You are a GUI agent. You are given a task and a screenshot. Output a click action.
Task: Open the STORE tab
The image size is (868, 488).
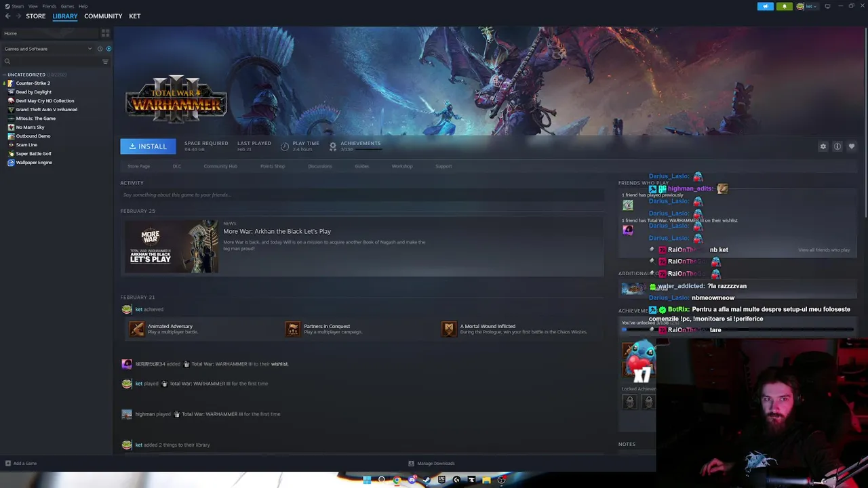[x=36, y=16]
